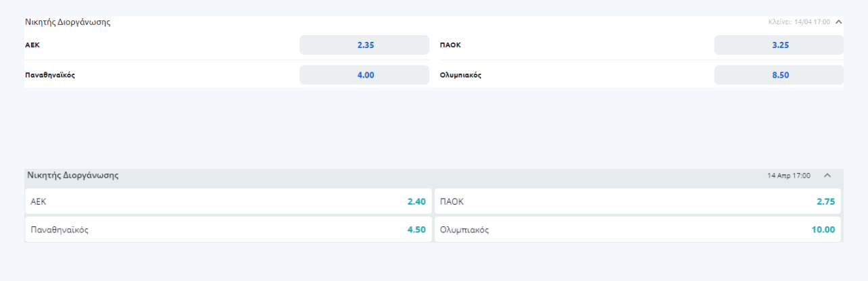Collapse the market showing 'Κλείνει: 14/04 17:00'
868x281 pixels.
[838, 22]
